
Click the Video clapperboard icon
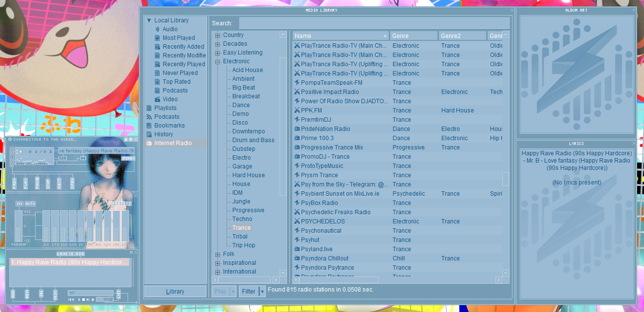[x=157, y=99]
